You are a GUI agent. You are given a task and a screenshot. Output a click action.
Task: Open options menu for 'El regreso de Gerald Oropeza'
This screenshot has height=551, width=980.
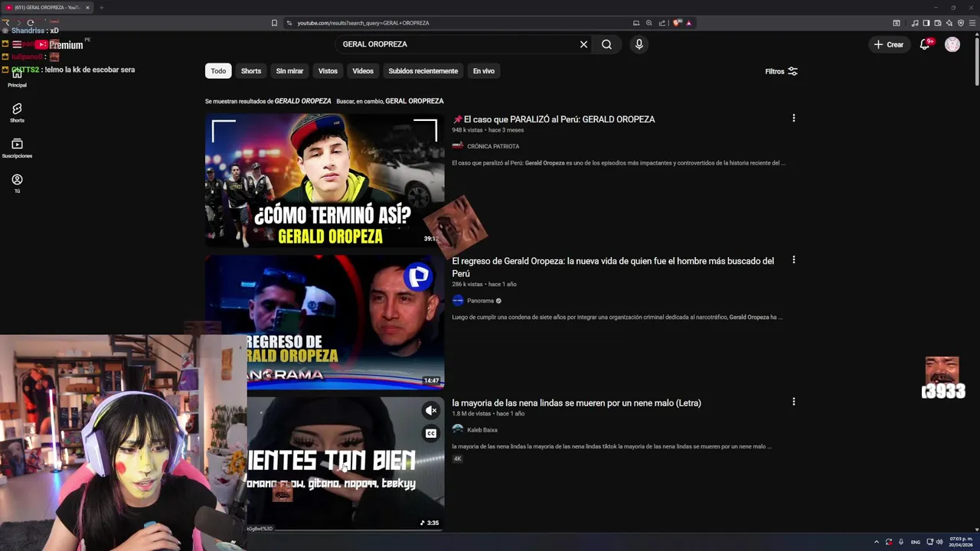pyautogui.click(x=793, y=260)
